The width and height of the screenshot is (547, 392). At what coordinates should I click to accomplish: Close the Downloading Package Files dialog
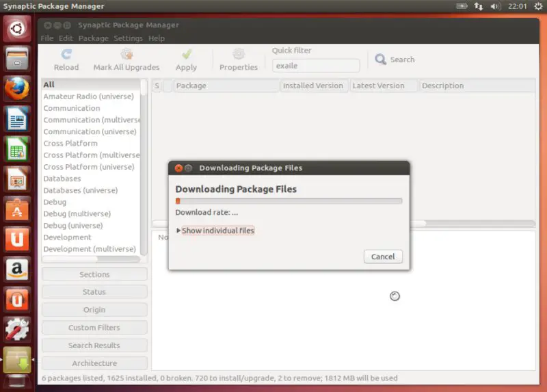click(x=178, y=168)
